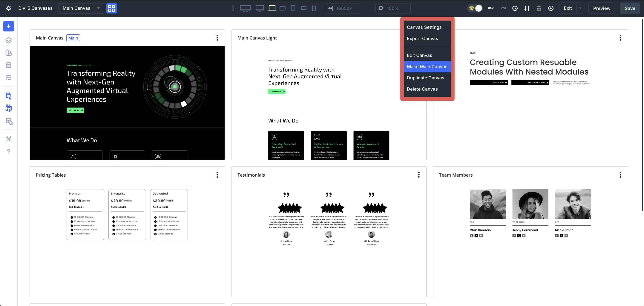The height and width of the screenshot is (306, 644).
Task: Click the trash icon in the top toolbar
Action: (539, 8)
